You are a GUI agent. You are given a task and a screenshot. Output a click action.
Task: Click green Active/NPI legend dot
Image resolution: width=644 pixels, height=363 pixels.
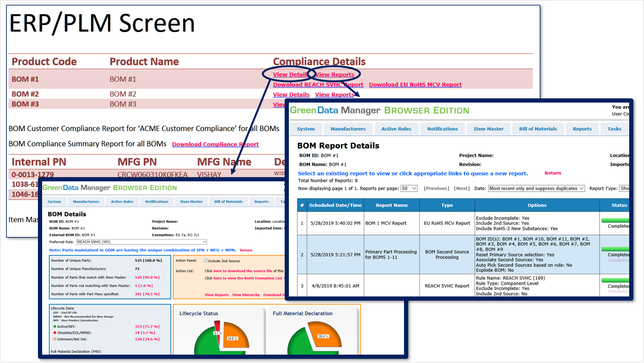[55, 327]
